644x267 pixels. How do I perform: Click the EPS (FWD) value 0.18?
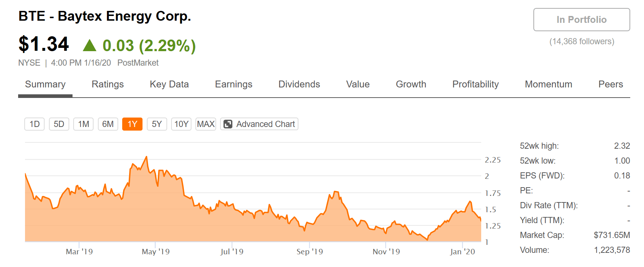tap(622, 176)
